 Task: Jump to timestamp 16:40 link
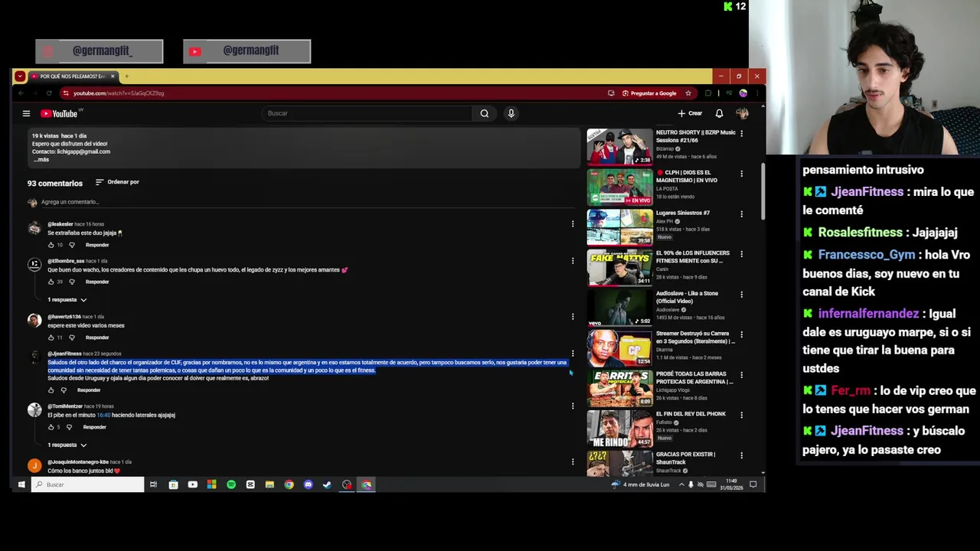pos(103,415)
